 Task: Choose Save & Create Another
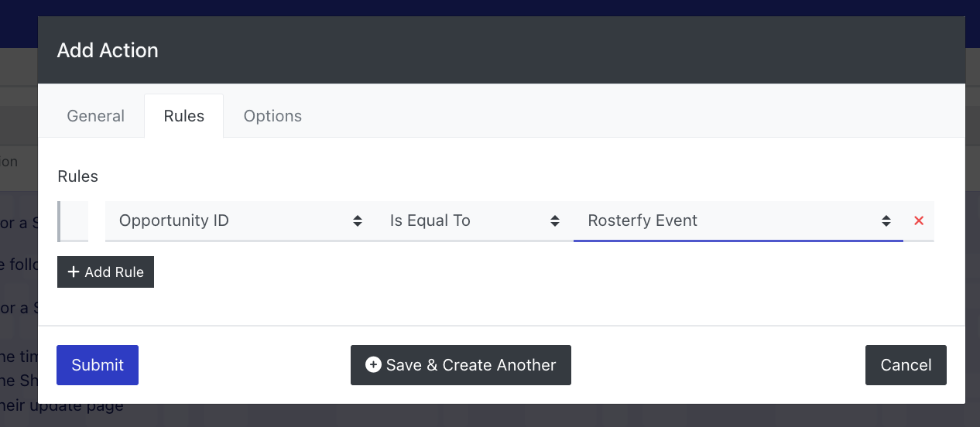(461, 365)
